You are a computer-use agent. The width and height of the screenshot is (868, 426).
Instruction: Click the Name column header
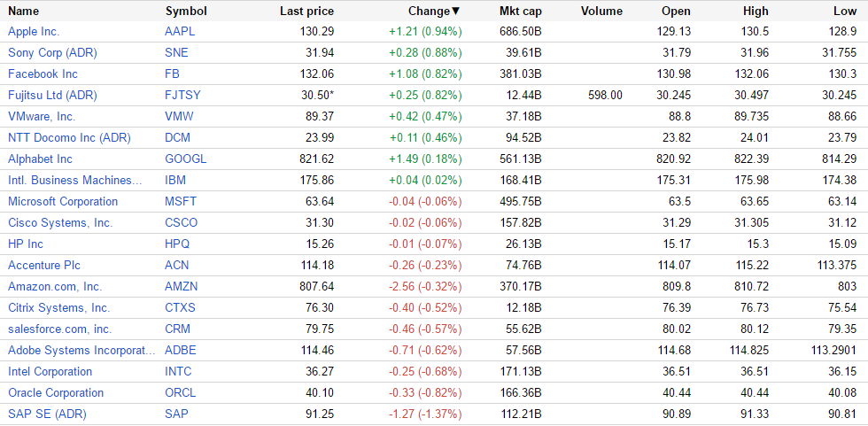pos(24,12)
